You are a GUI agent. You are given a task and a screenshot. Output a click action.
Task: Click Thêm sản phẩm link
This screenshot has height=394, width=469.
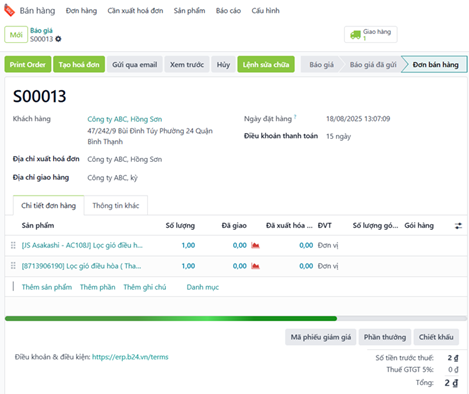(47, 287)
